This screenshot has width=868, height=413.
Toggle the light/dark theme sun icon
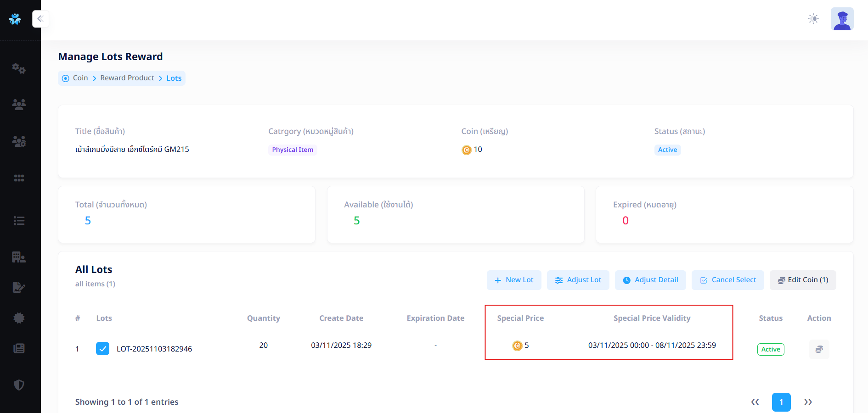(813, 19)
